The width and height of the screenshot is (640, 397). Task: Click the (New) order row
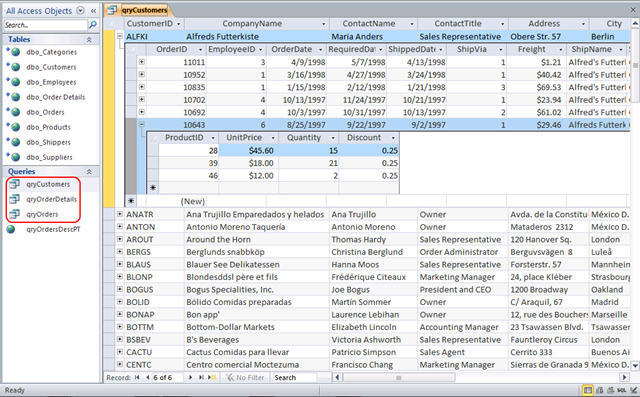pos(377,201)
